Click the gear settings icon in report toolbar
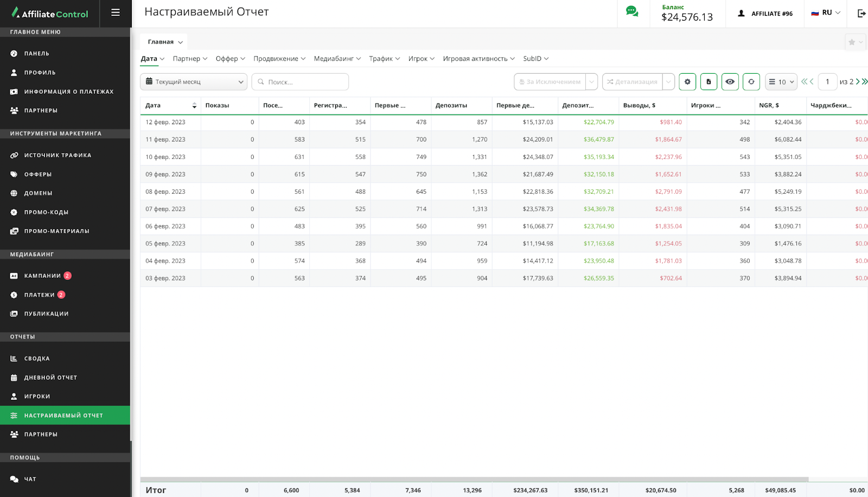 pyautogui.click(x=687, y=82)
